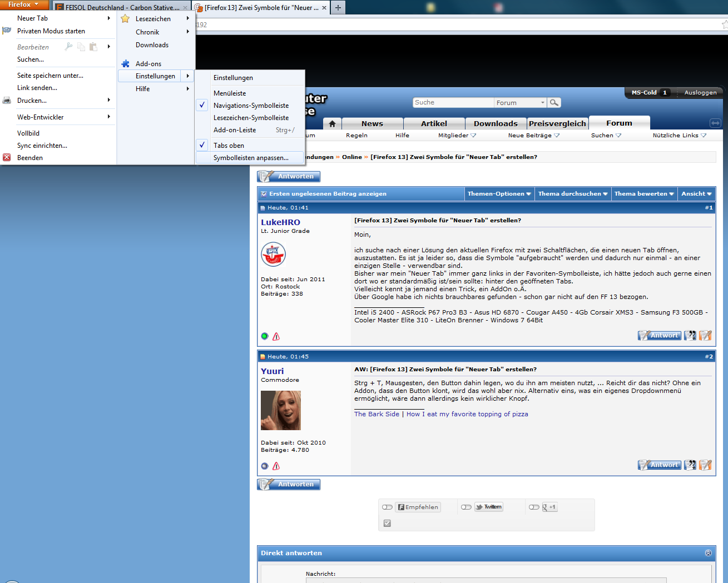Image resolution: width=728 pixels, height=583 pixels.
Task: Click the Add-ons puzzle piece icon
Action: (126, 64)
